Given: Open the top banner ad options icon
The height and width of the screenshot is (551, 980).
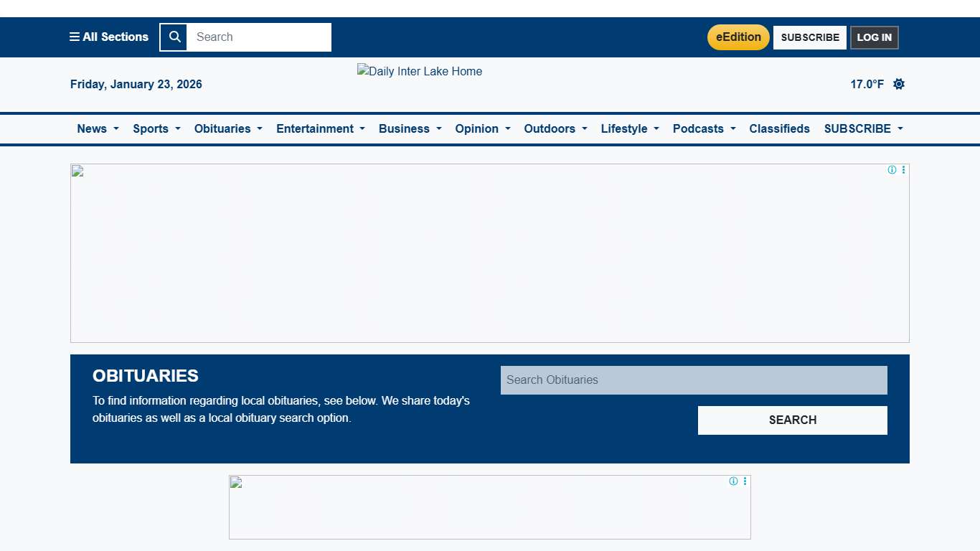Looking at the screenshot, I should (903, 170).
